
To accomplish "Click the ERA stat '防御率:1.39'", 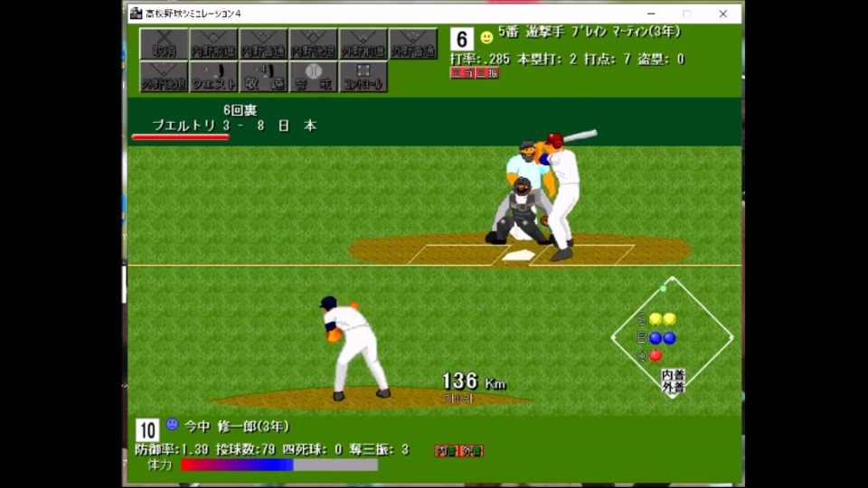I will coord(172,450).
